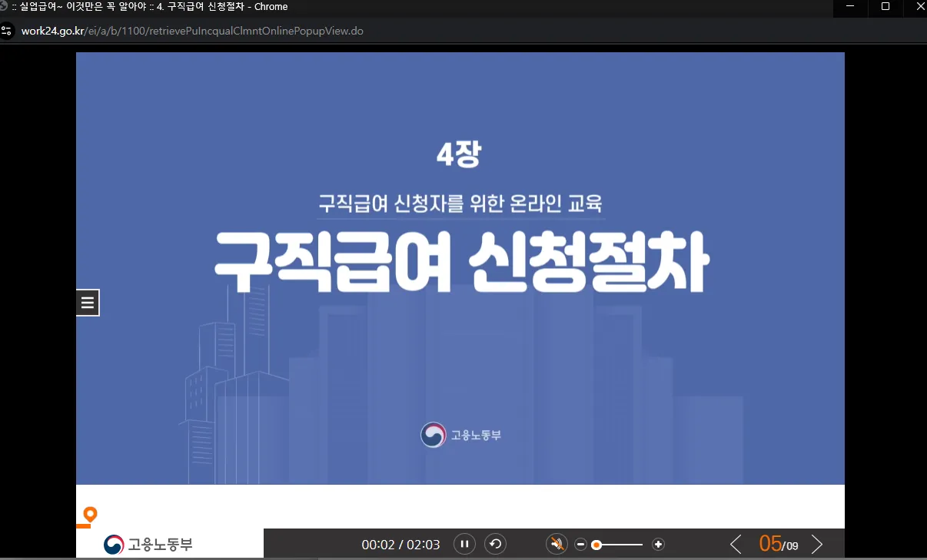The width and height of the screenshot is (927, 560).
Task: Click the 고용노동부 logo in the slide
Action: (x=460, y=435)
